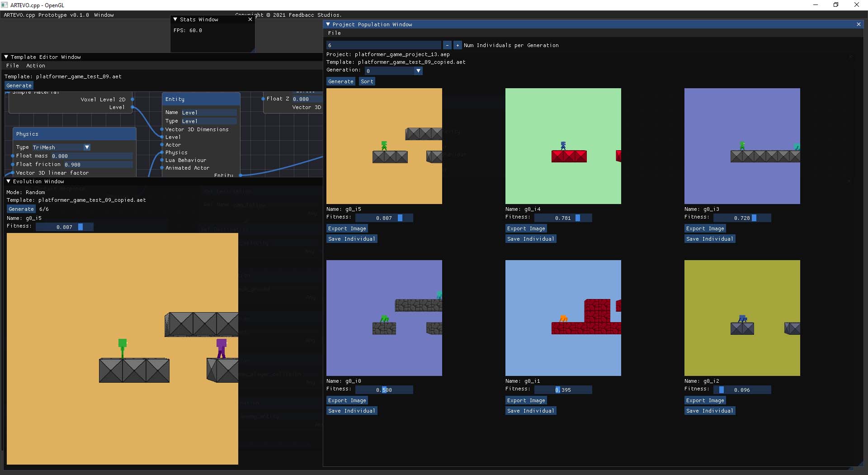Open the Window menu in top bar
The height and width of the screenshot is (475, 868).
(104, 15)
